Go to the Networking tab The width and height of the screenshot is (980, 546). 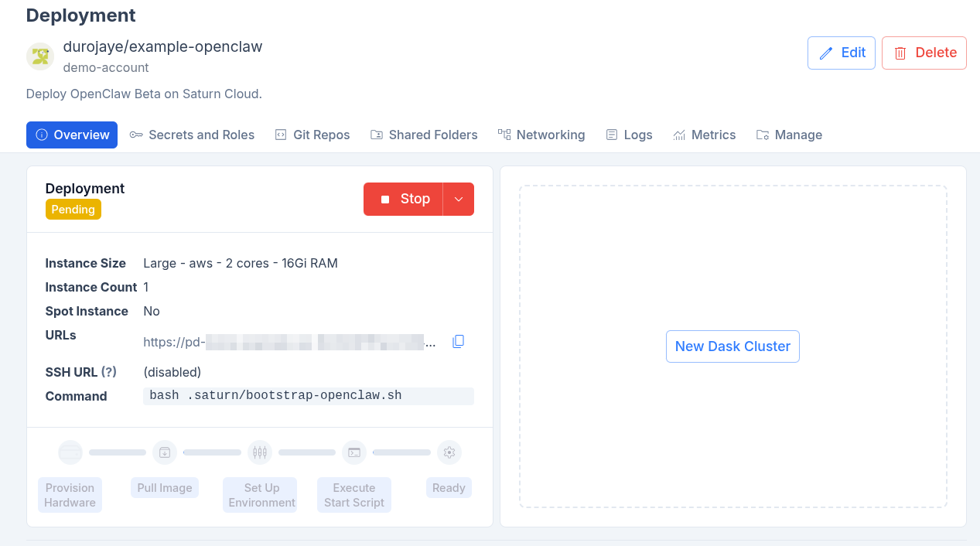pyautogui.click(x=541, y=135)
